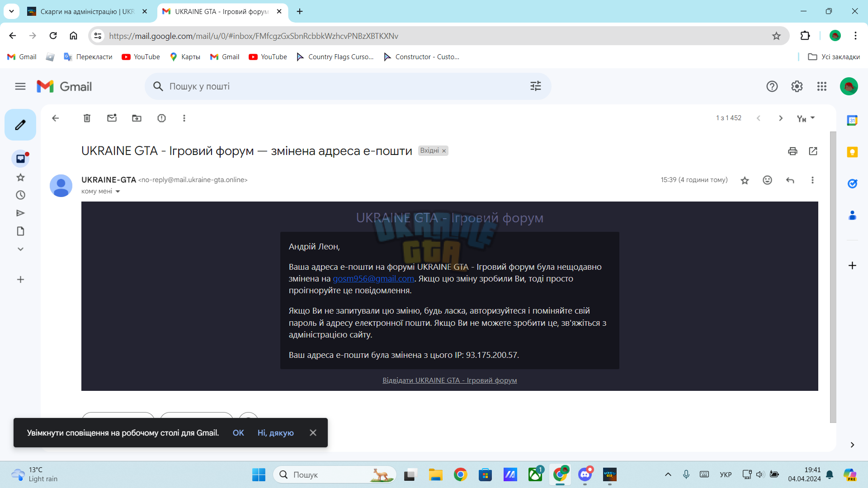Open Карты bookmark
This screenshot has width=868, height=488.
pyautogui.click(x=185, y=57)
